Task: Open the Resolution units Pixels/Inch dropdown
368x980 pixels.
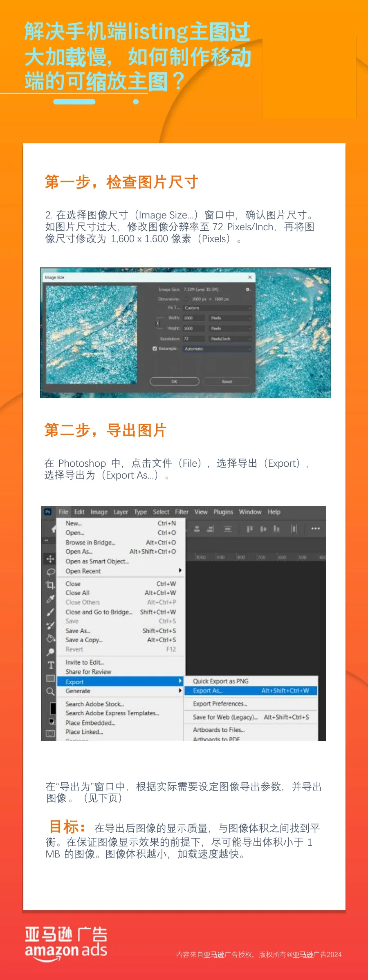Action: [231, 339]
